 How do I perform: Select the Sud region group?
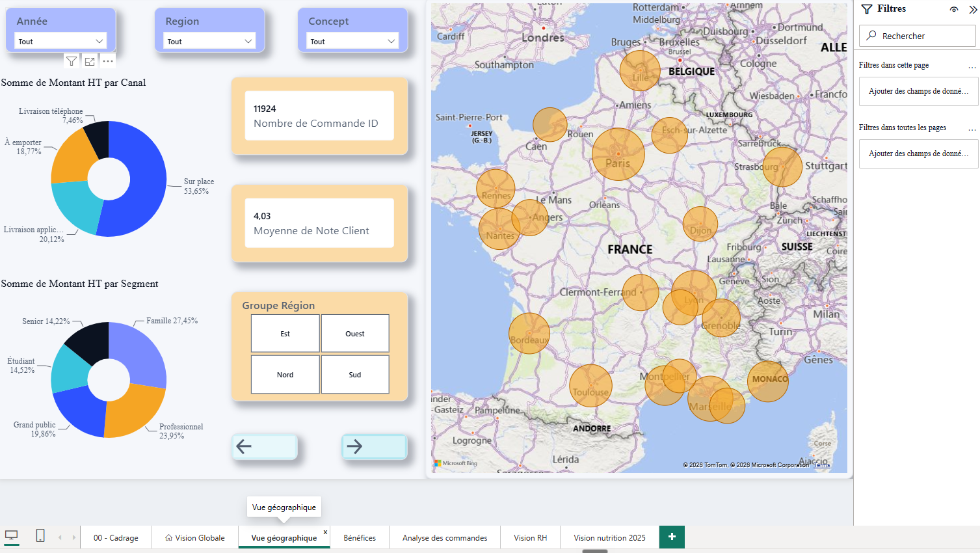click(355, 375)
